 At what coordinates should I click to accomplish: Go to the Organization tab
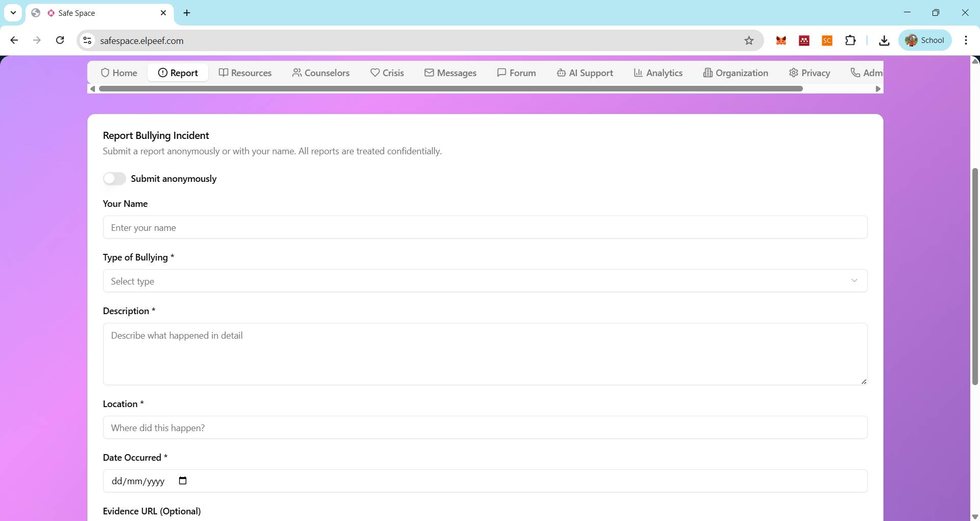(x=736, y=73)
